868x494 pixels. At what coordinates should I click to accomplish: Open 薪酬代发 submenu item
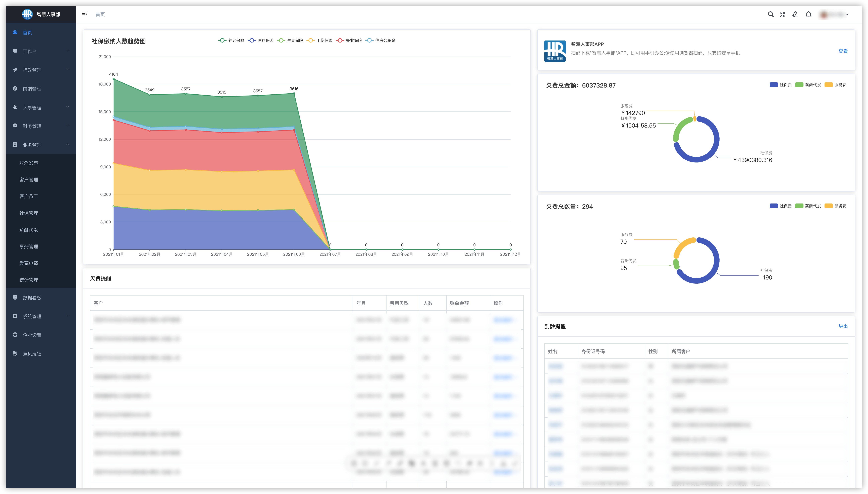click(28, 230)
